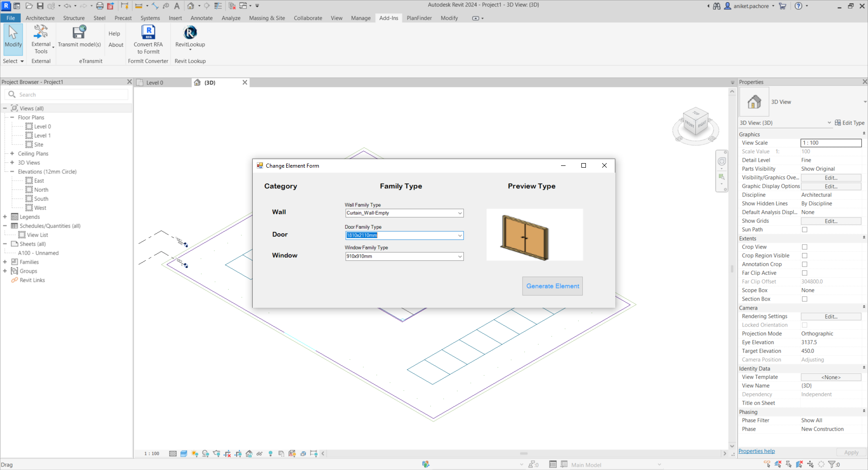Click Temporary Hide/Isolate glasses icon

(x=259, y=453)
